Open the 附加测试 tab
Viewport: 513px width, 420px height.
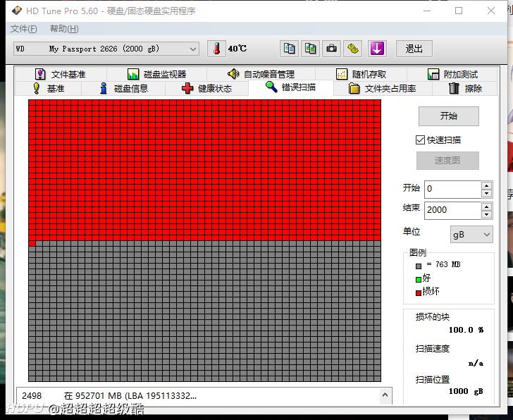452,74
